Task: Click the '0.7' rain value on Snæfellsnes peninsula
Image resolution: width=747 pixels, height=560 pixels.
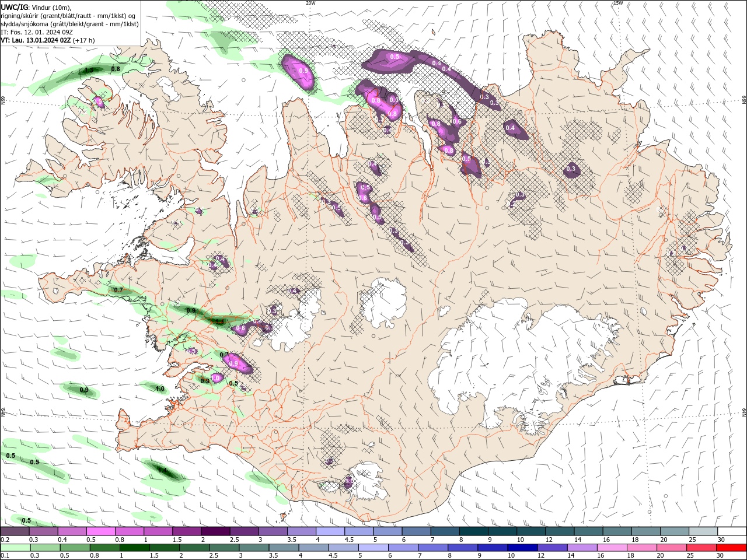Action: coord(118,290)
